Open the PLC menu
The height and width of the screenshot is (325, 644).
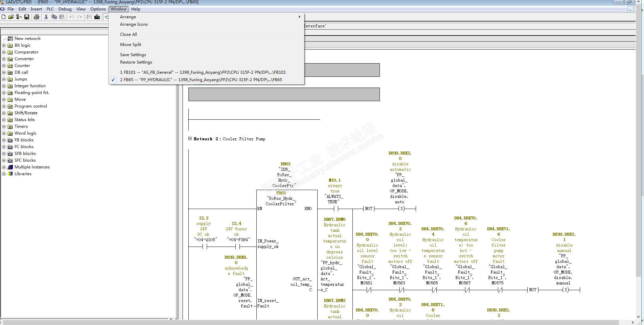[x=50, y=9]
